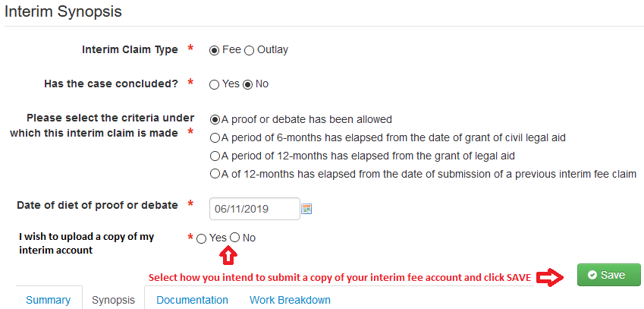Image resolution: width=644 pixels, height=309 pixels.
Task: Open the Work Breakdown tab
Action: click(290, 300)
